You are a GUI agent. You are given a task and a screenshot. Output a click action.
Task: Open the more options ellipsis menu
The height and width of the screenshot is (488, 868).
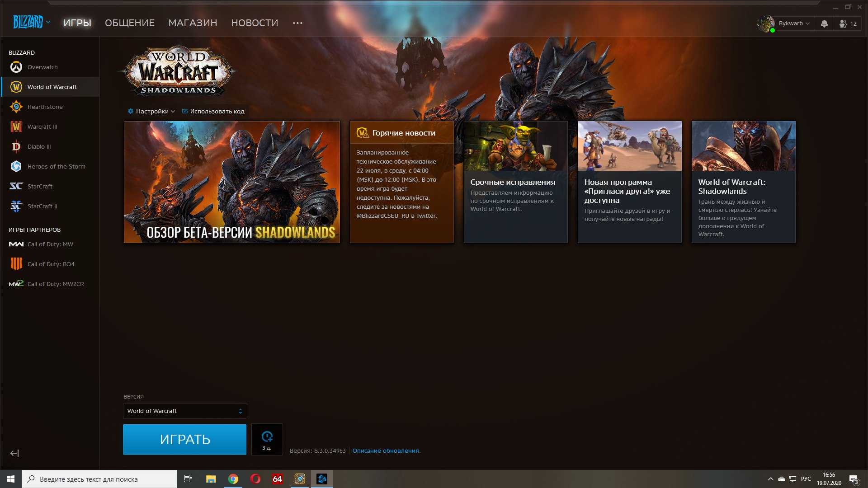pos(297,23)
